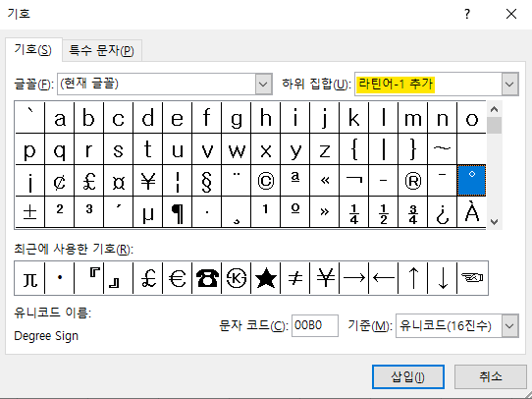The image size is (532, 399).
Task: Pick the down arrow in recent symbols
Action: pos(443,278)
